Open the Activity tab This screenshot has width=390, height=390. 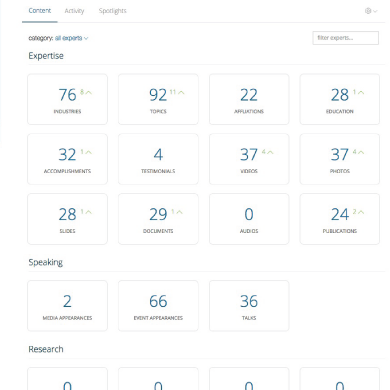pyautogui.click(x=74, y=11)
